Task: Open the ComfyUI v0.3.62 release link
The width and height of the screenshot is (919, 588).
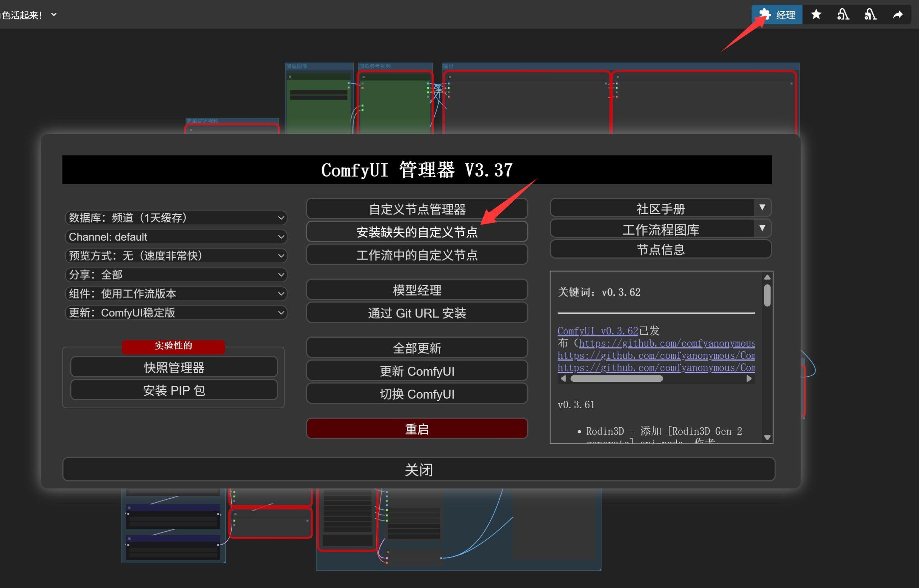Action: pyautogui.click(x=597, y=331)
